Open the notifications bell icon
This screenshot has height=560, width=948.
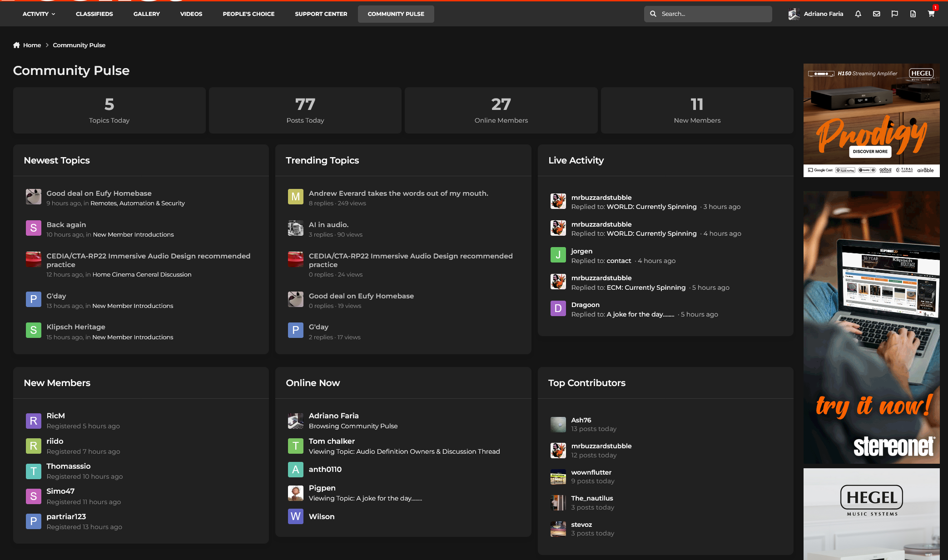(x=858, y=14)
